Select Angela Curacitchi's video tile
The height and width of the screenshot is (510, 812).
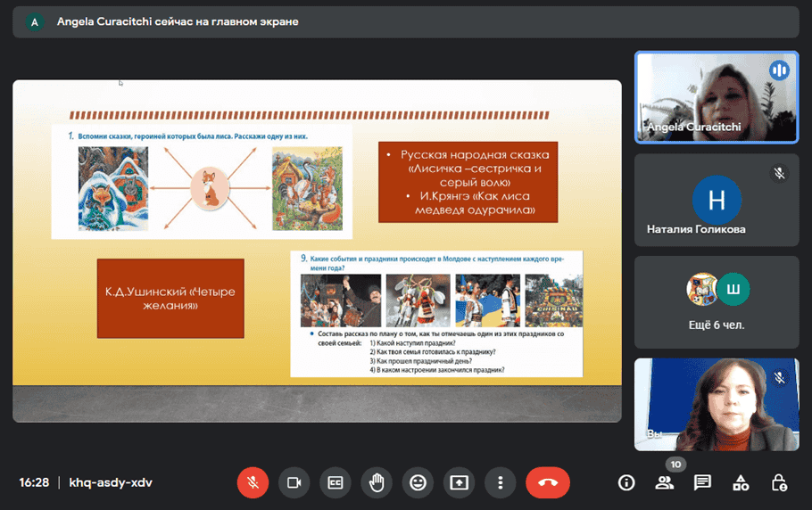pos(716,96)
